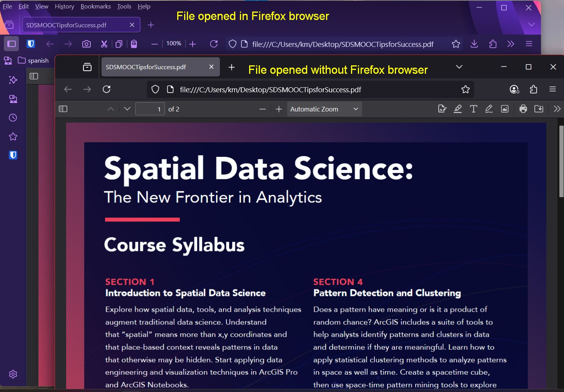Expand the purple toolbar's overflow chevrons
This screenshot has height=392, width=564.
[x=511, y=44]
